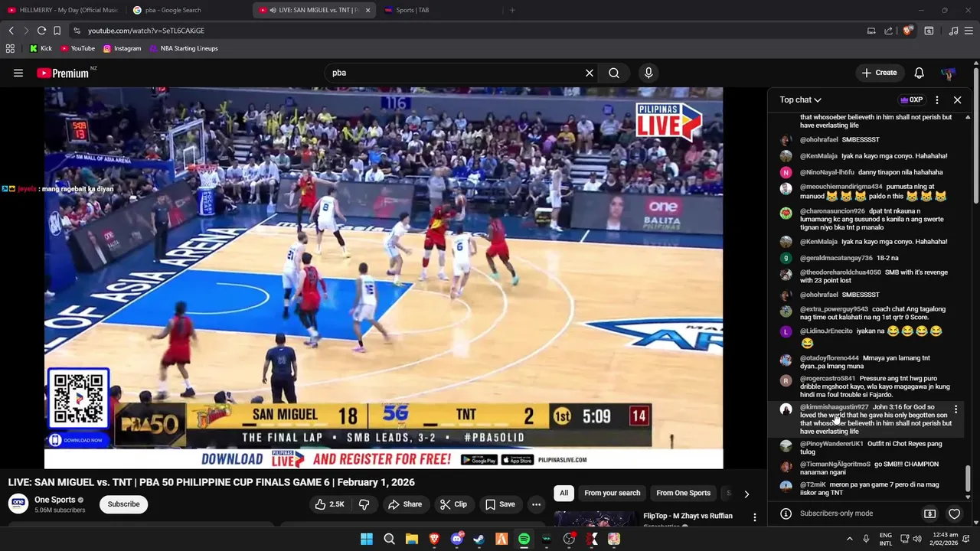980x551 pixels.
Task: Open Brave main menu
Action: point(969,31)
